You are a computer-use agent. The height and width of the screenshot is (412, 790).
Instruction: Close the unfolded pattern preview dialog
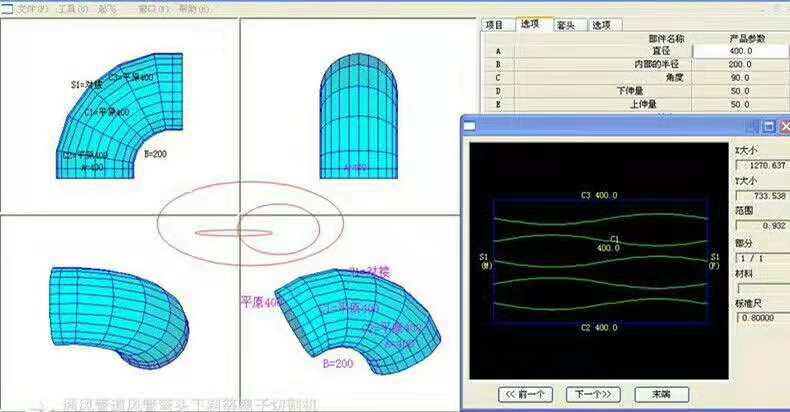783,127
